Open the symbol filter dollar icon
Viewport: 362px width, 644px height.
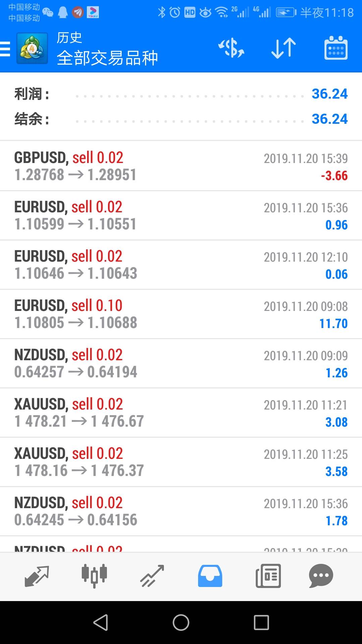coord(231,48)
